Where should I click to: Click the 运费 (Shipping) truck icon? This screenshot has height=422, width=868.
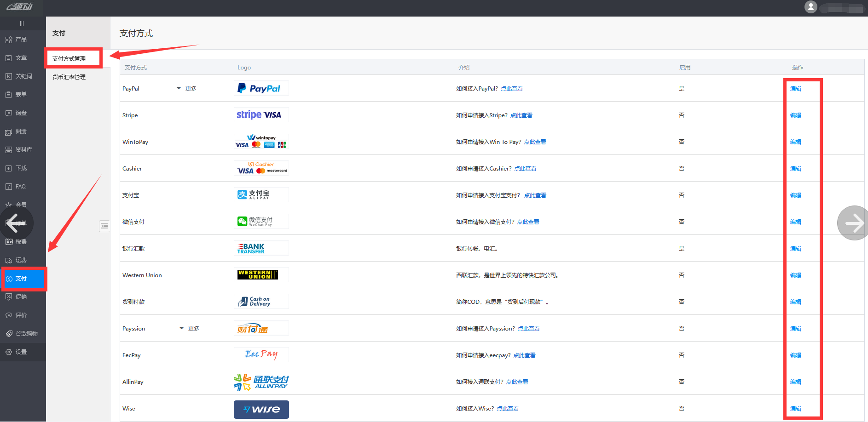click(9, 260)
